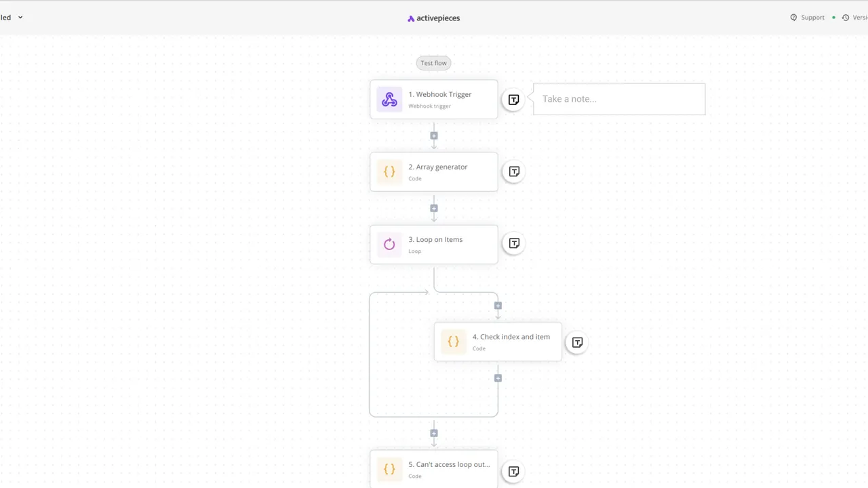Add step after the loop block
Image resolution: width=868 pixels, height=488 pixels.
[x=434, y=433]
